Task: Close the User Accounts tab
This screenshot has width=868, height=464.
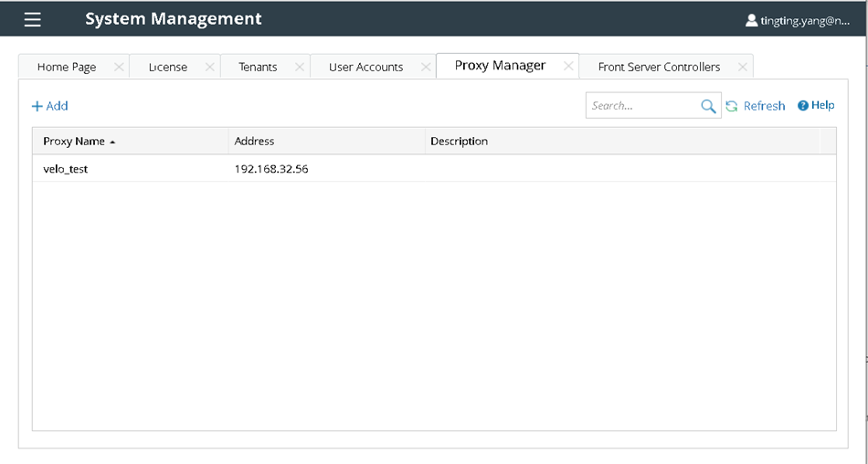Action: (x=425, y=67)
